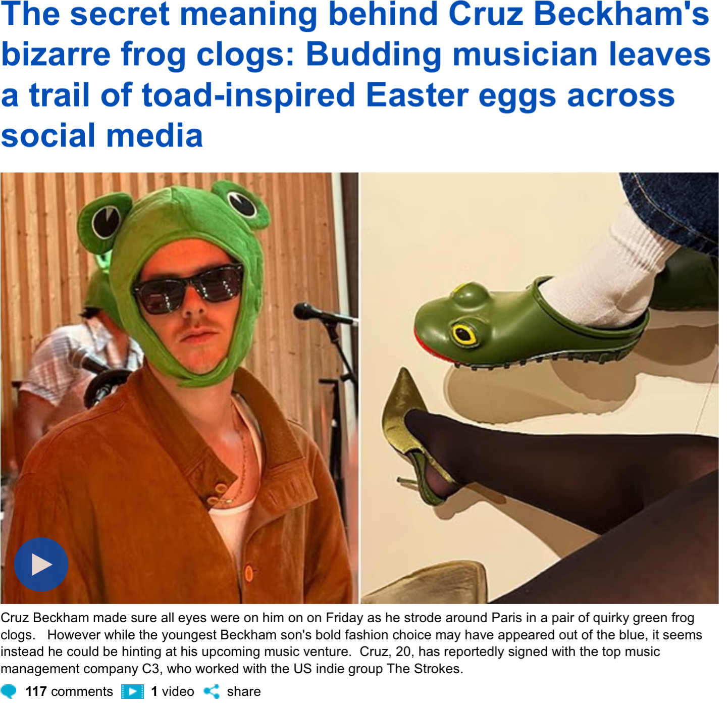Click the frog clog's yellow eye

(463, 334)
